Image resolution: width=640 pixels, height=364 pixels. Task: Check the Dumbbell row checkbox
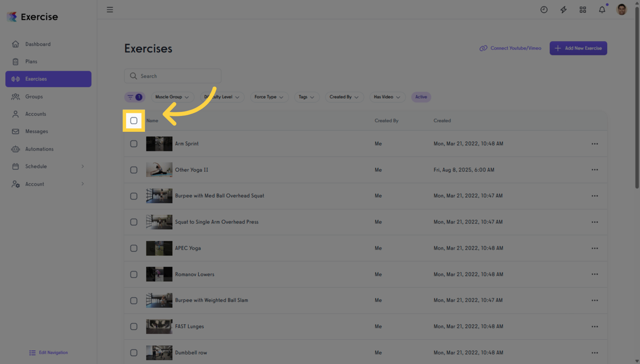pyautogui.click(x=134, y=353)
